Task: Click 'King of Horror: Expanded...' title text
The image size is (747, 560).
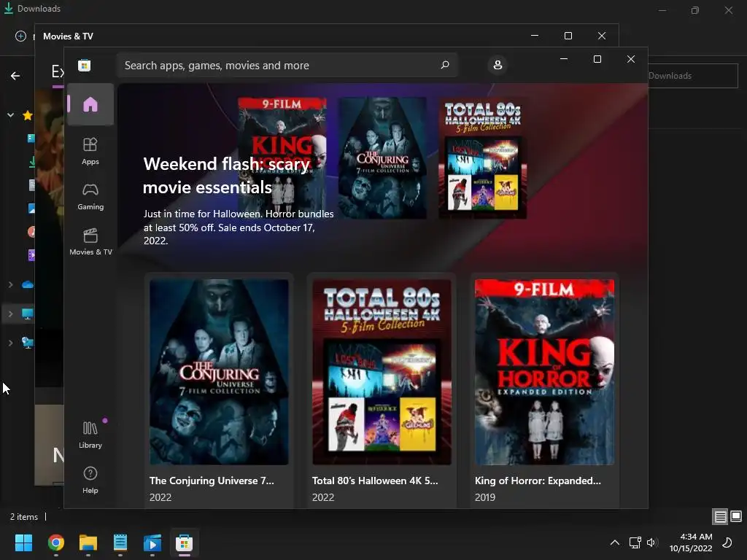Action: tap(538, 481)
